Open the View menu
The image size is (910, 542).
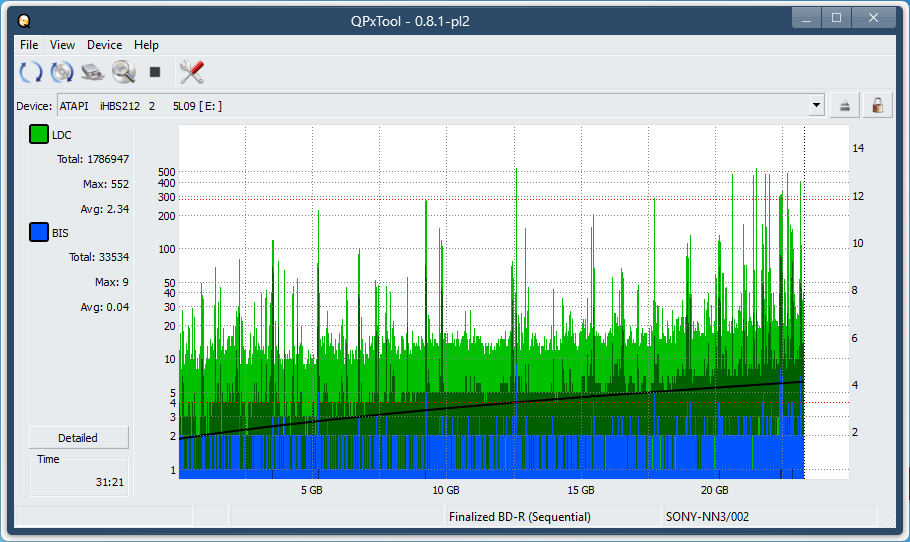pyautogui.click(x=62, y=45)
